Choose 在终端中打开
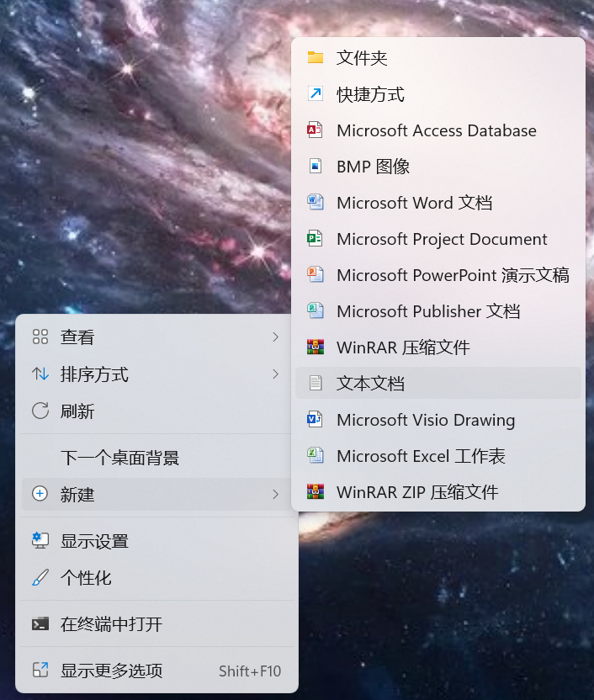The width and height of the screenshot is (594, 700). coord(156,624)
